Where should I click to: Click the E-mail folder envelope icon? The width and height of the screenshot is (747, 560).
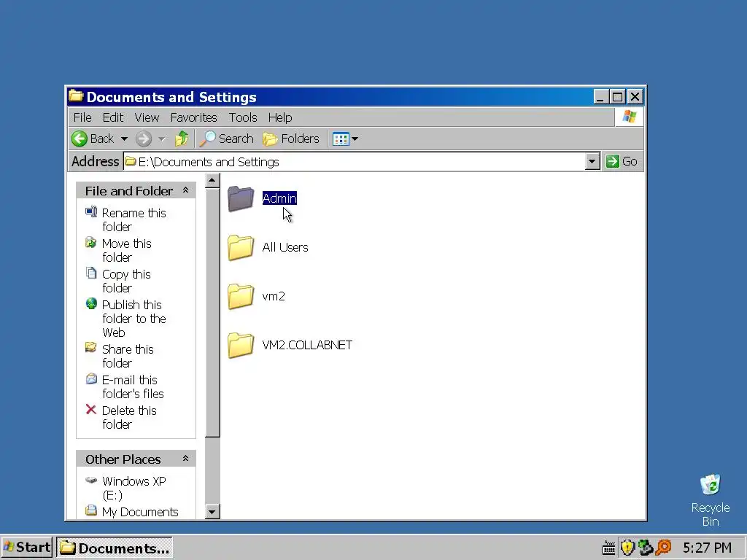tap(91, 378)
